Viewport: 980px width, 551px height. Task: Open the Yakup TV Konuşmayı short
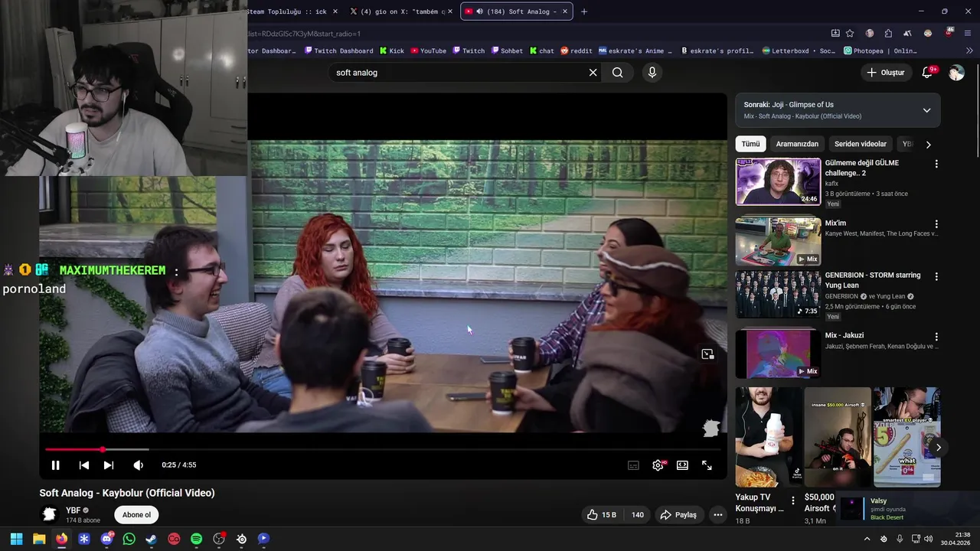[x=769, y=438]
